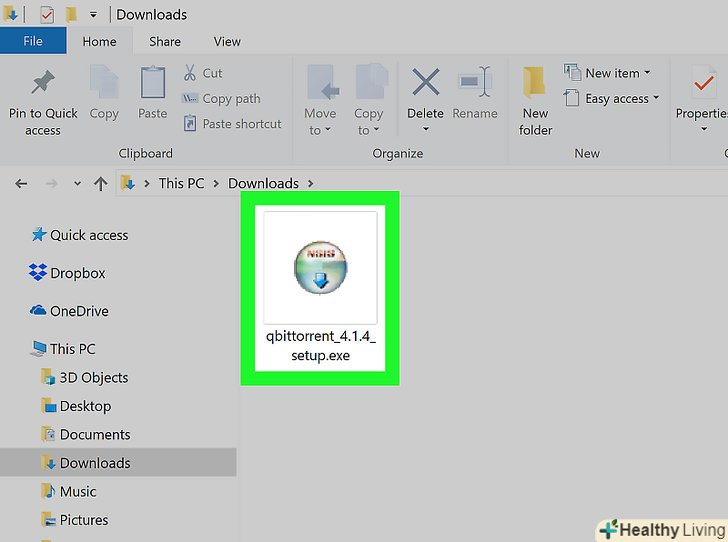The height and width of the screenshot is (542, 728).
Task: Click the Delete X icon
Action: pyautogui.click(x=426, y=82)
